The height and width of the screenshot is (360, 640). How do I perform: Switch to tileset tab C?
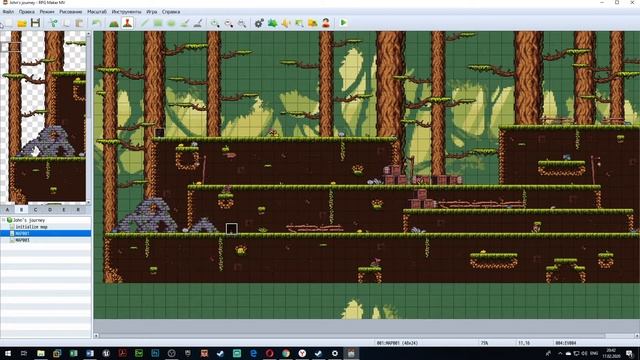(35, 209)
